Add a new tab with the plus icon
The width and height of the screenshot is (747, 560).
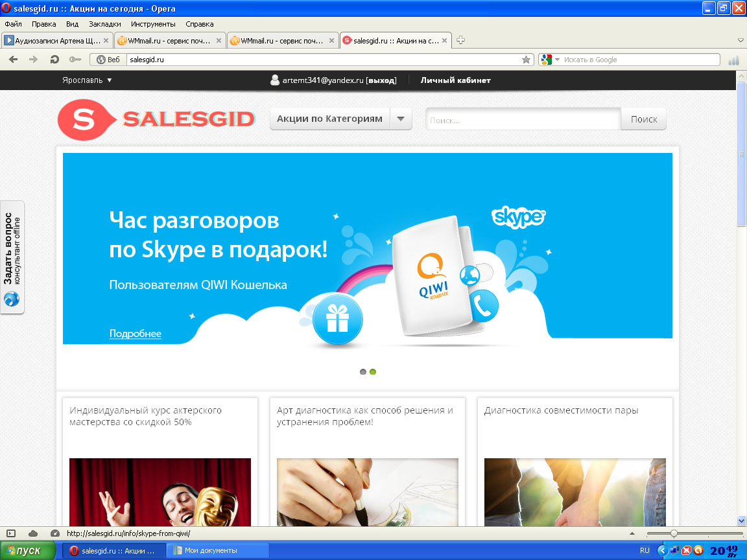[460, 40]
